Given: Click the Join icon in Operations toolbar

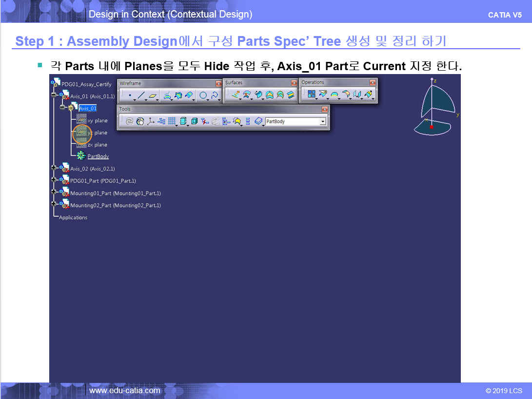Looking at the screenshot, I should [x=312, y=95].
